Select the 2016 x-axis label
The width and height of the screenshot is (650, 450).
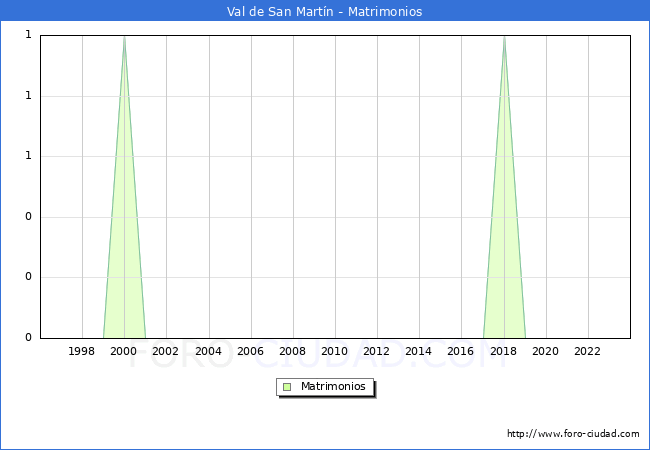tap(460, 351)
